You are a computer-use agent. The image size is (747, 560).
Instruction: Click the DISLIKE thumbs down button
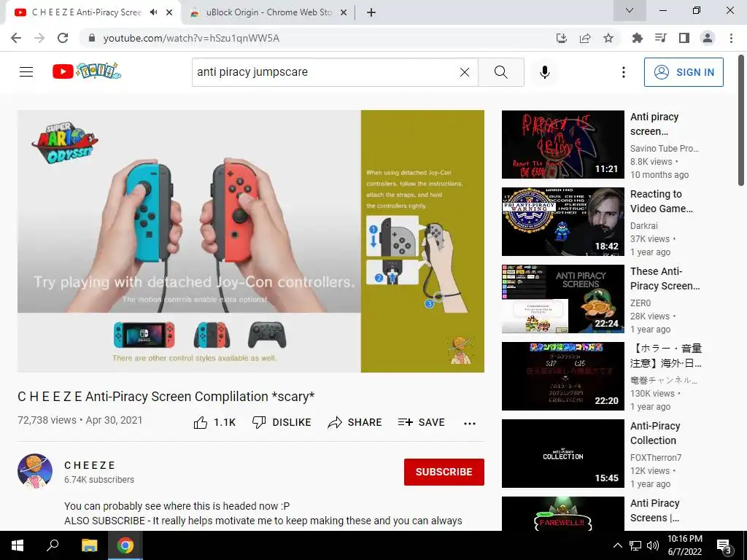click(282, 422)
